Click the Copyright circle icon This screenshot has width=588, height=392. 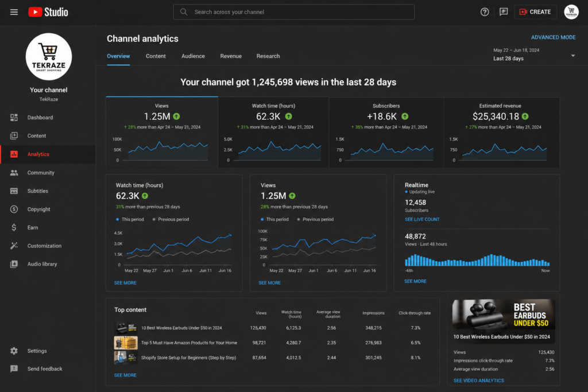click(14, 209)
